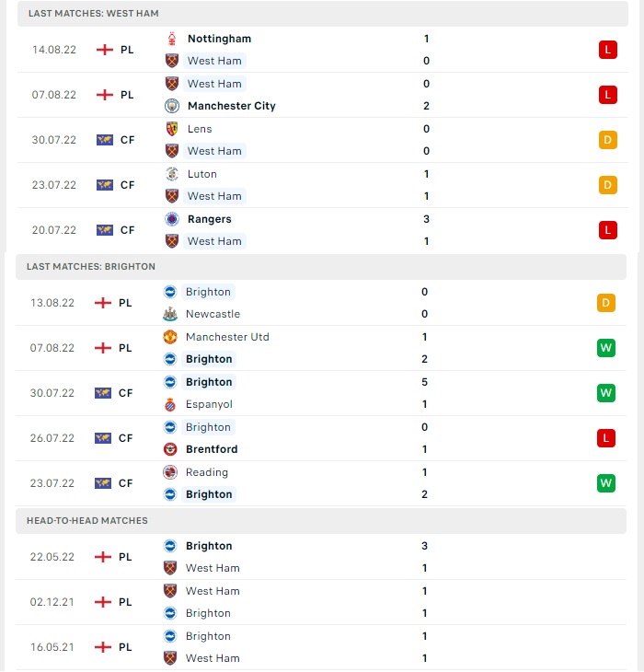Click the Luton club crest icon
This screenshot has height=672, width=644.
click(x=172, y=174)
